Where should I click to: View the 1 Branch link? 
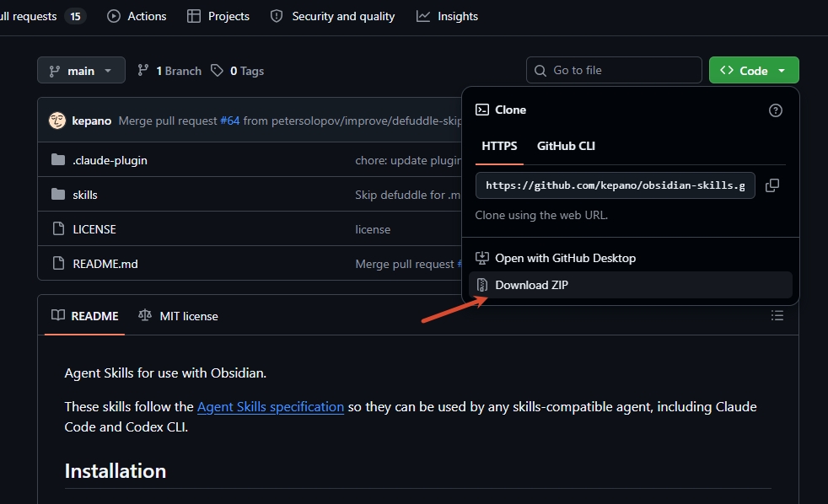(169, 71)
